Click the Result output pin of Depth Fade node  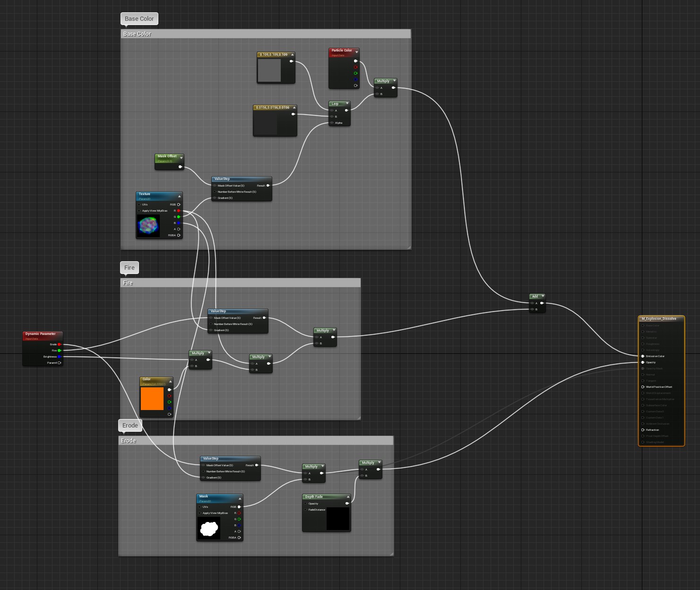[x=347, y=504]
